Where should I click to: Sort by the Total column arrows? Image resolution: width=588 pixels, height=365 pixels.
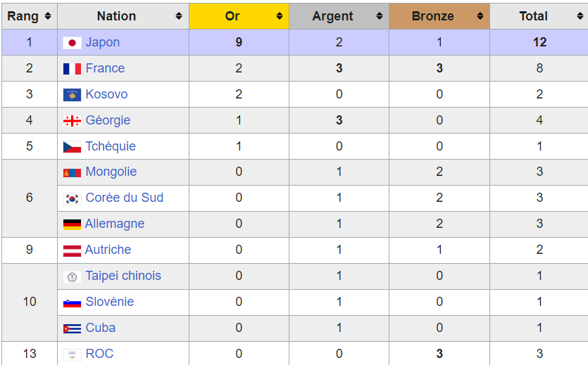click(x=580, y=16)
